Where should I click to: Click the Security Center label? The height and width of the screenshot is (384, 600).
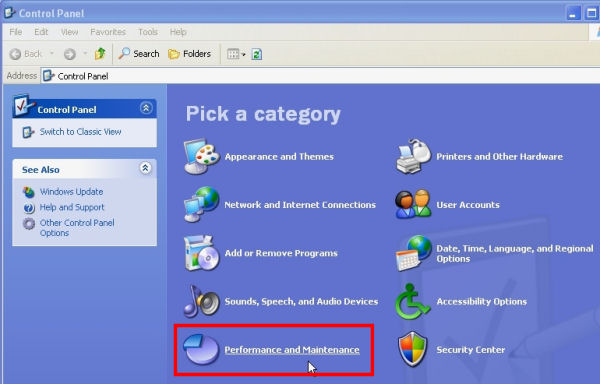click(x=471, y=350)
